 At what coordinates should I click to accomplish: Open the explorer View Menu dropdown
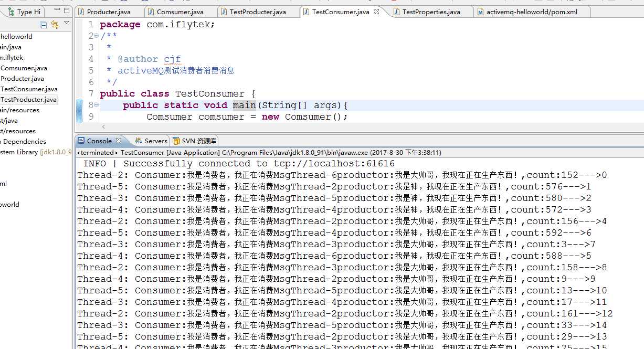(x=66, y=23)
